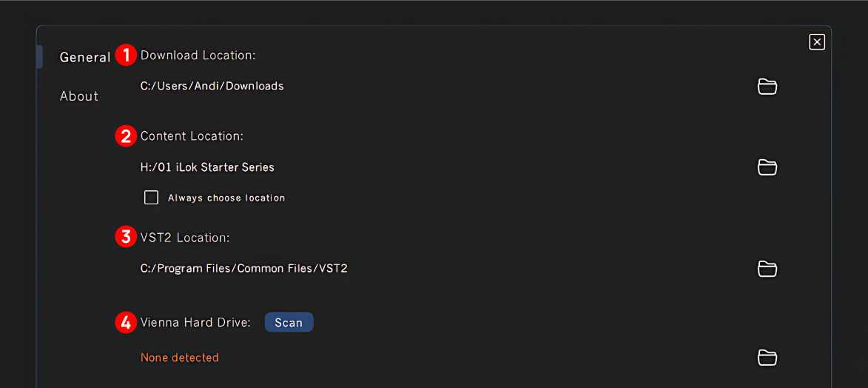
Task: Switch to the General tab
Action: pos(85,57)
